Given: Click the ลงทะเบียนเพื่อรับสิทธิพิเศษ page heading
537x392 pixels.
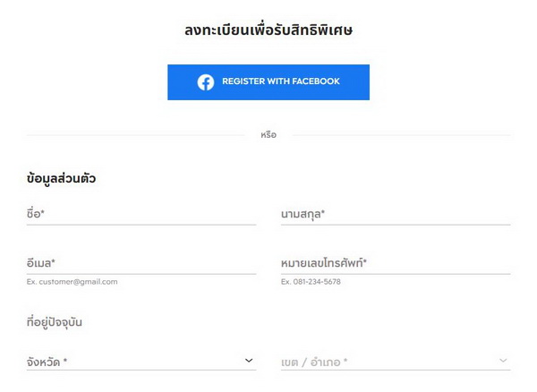Looking at the screenshot, I should tap(268, 30).
